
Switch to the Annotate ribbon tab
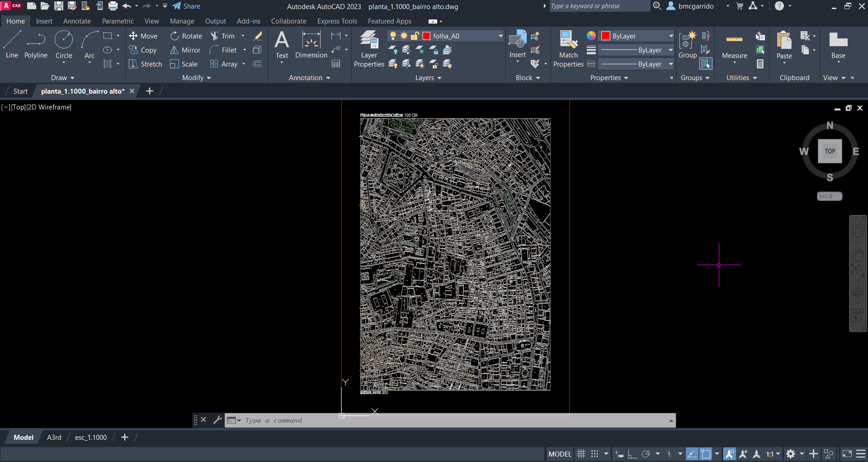[77, 21]
